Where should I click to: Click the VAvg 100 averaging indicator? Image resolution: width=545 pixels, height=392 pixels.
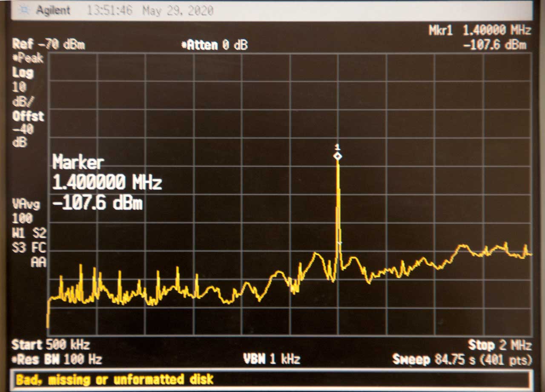(x=26, y=211)
